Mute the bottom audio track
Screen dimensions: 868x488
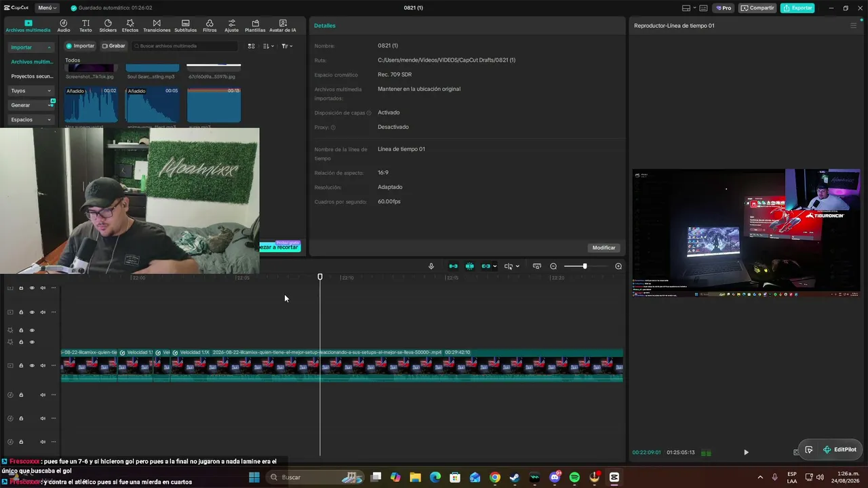pos(43,442)
